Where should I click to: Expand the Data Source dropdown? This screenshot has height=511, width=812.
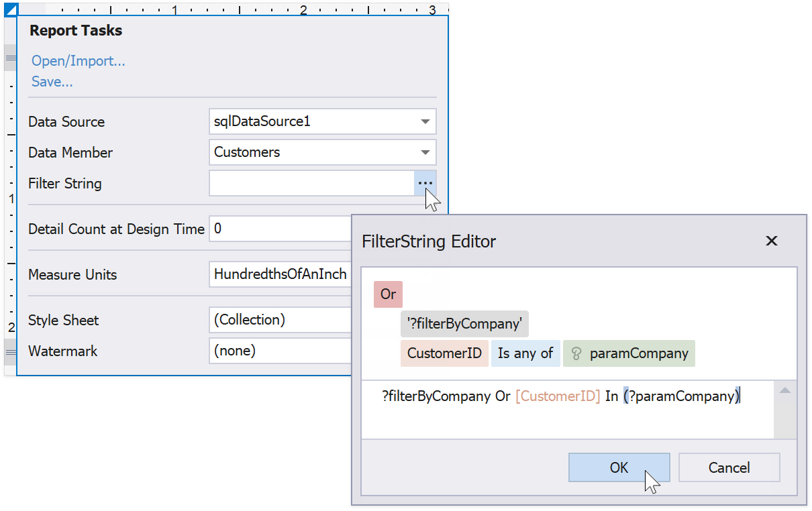point(425,122)
